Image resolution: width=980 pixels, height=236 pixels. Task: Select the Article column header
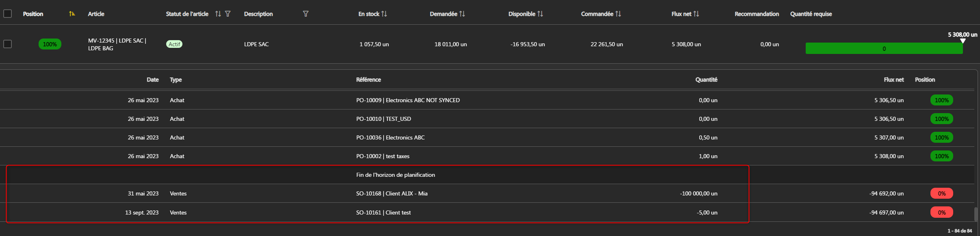point(96,14)
